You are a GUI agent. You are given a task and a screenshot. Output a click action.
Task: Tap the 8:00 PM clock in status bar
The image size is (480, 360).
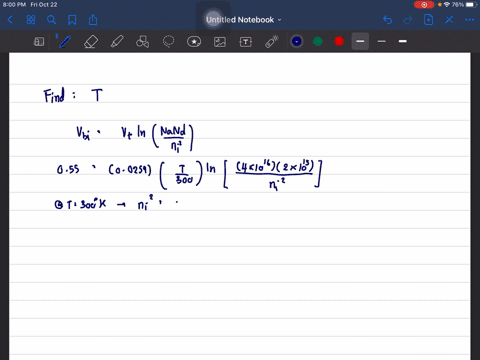(14, 5)
